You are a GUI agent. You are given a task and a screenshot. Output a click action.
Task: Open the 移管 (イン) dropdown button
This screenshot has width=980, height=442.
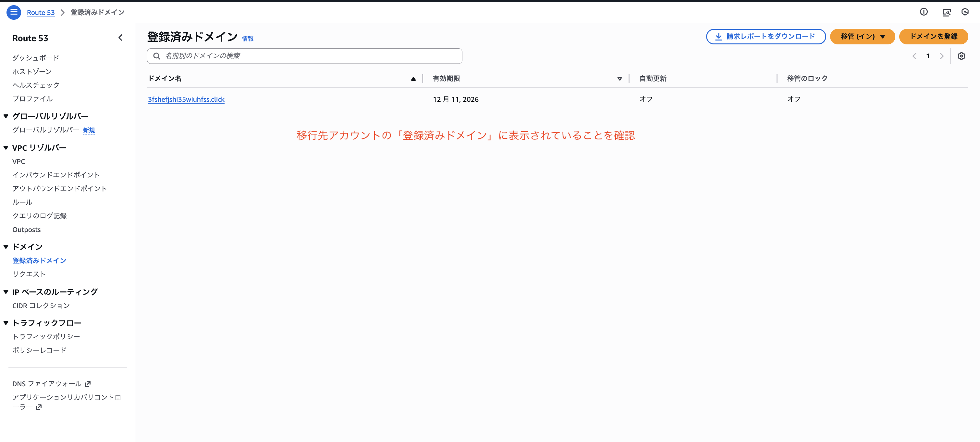tap(862, 37)
